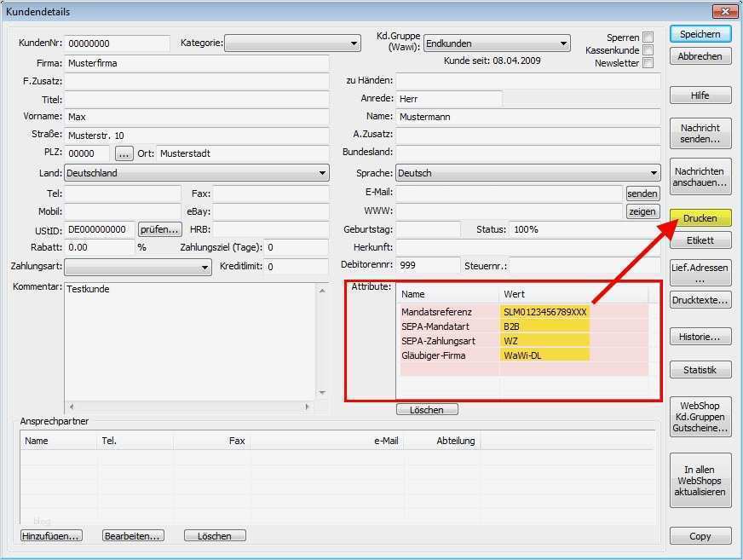This screenshot has height=560, width=743.
Task: Expand the Zahlungsart dropdown
Action: click(138, 267)
